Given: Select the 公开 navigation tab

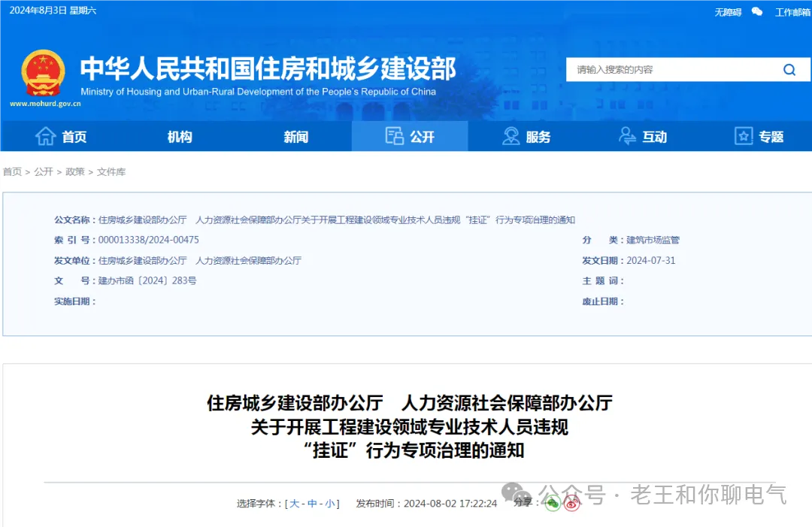Looking at the screenshot, I should 410,137.
